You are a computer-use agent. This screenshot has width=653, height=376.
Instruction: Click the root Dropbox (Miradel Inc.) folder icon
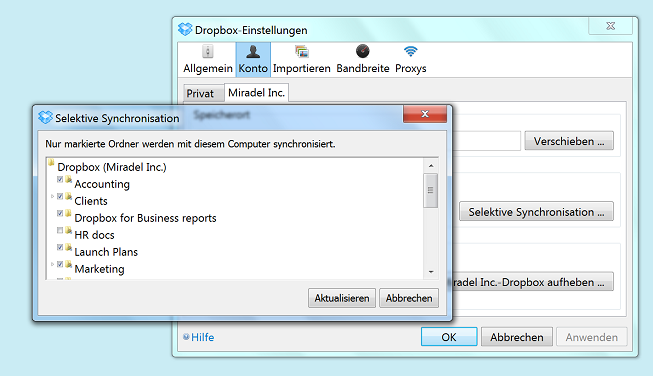51,163
